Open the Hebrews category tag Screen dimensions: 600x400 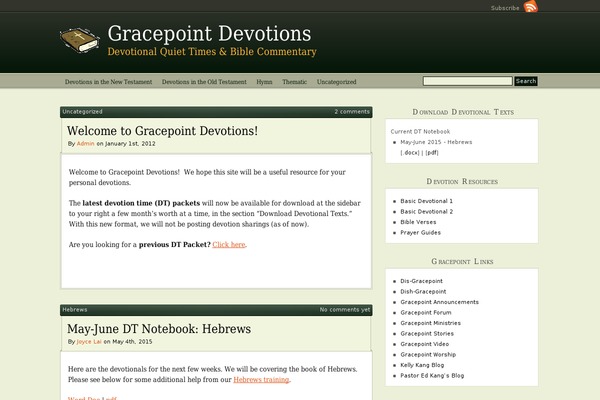pos(75,310)
